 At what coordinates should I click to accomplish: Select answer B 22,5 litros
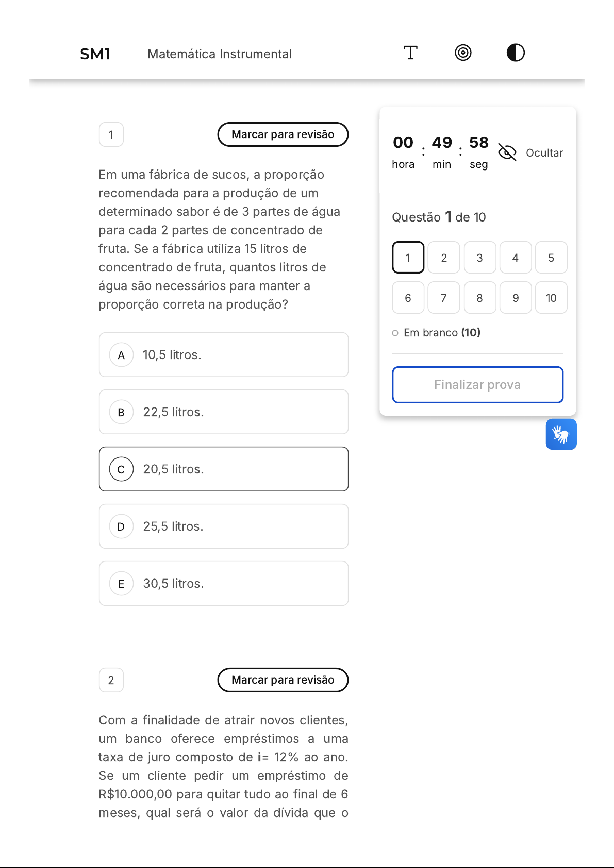pos(224,412)
